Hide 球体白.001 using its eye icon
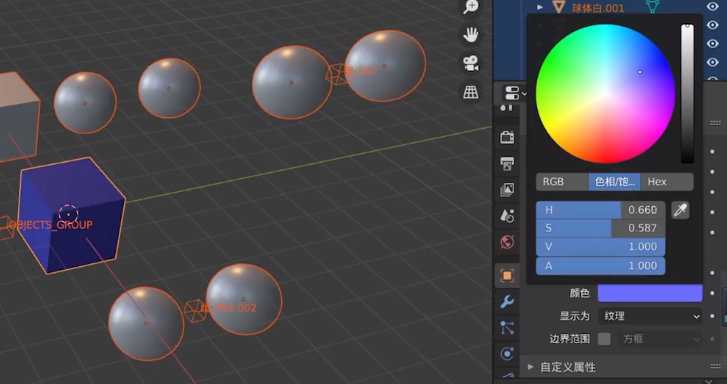727x384 pixels. (713, 6)
